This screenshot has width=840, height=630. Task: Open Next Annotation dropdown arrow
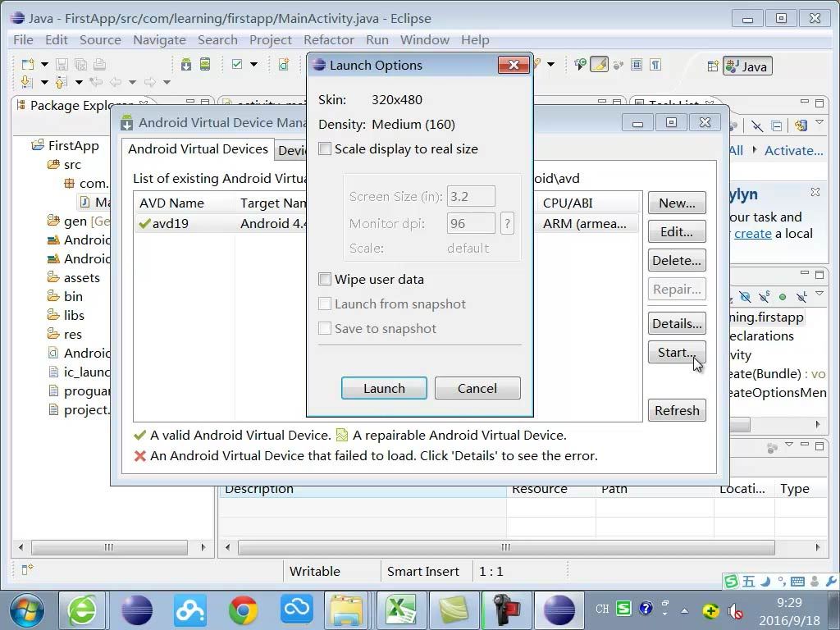point(44,83)
